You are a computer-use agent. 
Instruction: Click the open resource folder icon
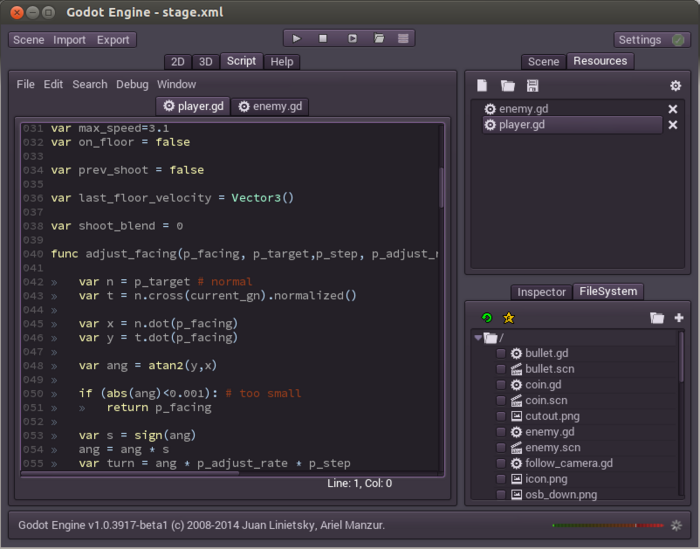coord(508,85)
